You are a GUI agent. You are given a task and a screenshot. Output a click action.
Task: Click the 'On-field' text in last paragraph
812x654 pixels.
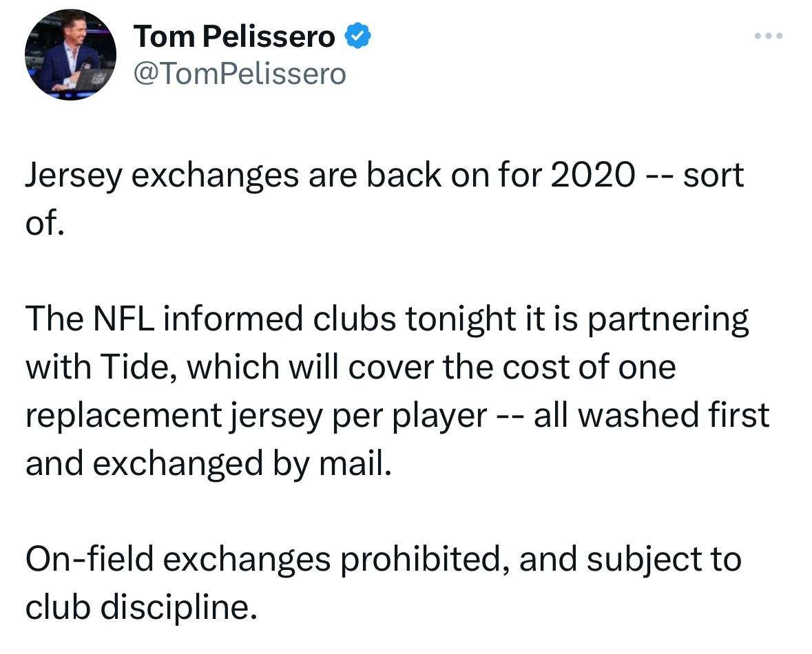(x=90, y=559)
